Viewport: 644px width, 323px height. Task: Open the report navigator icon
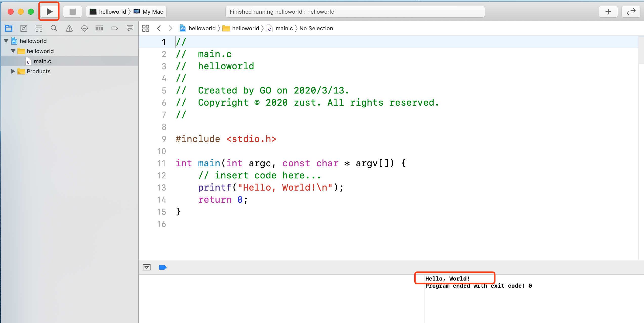pos(130,28)
